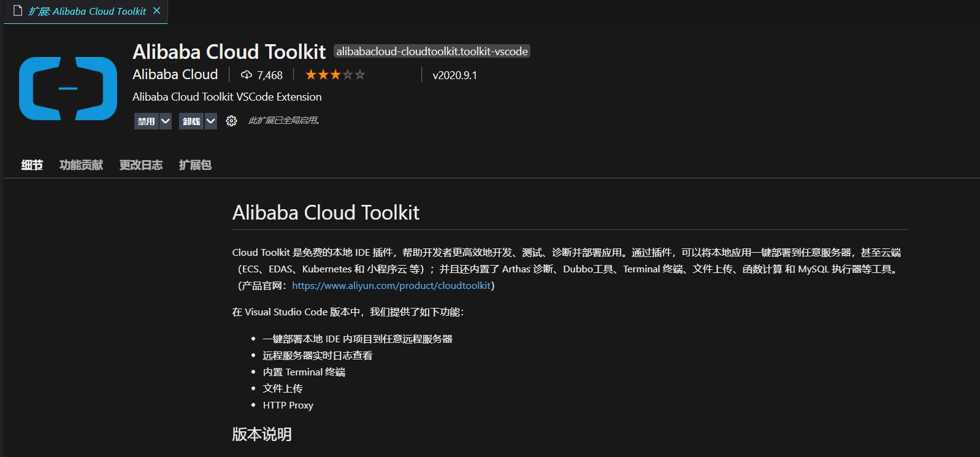
Task: Click the description Alibaba Cloud Toolkit VSCode Extension
Action: coord(227,97)
